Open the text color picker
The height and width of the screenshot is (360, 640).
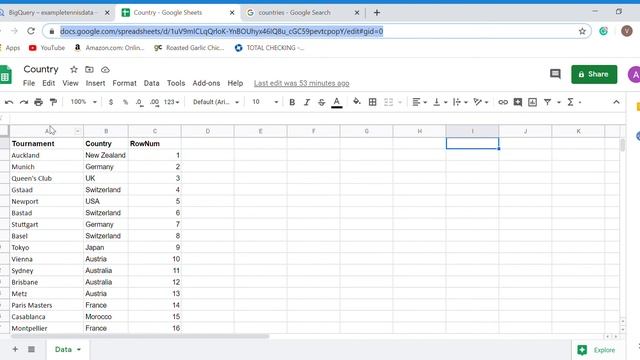336,102
